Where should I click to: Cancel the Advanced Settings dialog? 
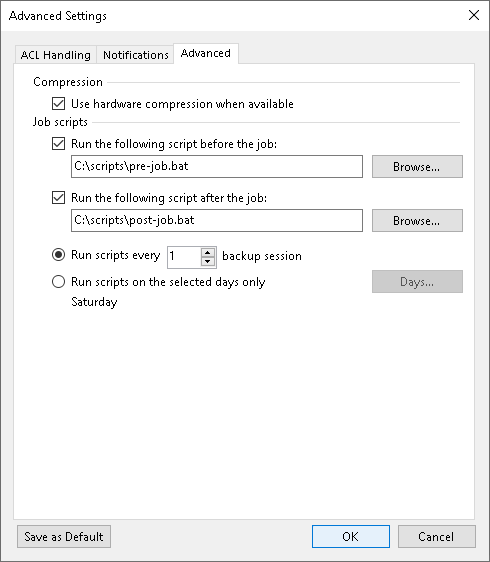[x=437, y=537]
